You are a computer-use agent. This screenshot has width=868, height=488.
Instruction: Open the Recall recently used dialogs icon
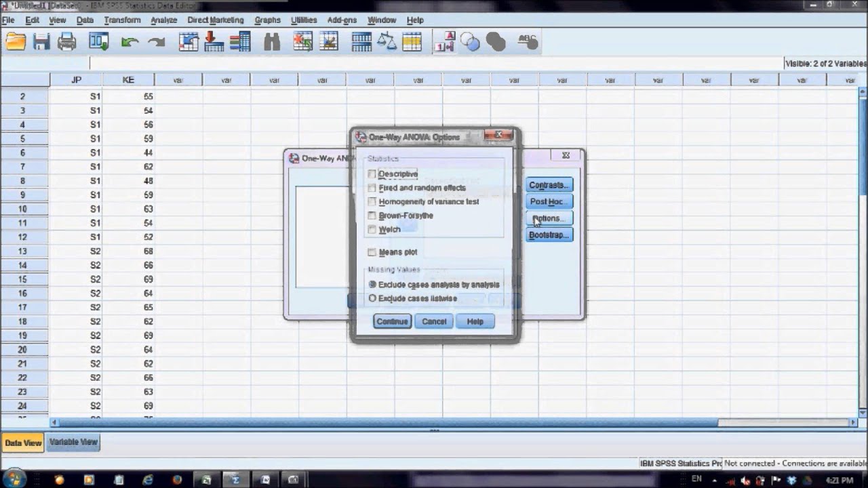tap(99, 42)
